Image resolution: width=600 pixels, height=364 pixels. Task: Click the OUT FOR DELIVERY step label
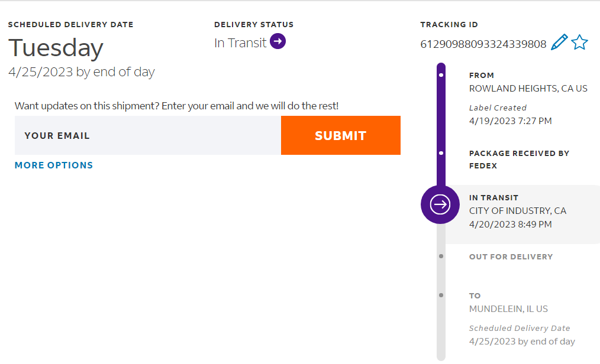click(x=511, y=257)
